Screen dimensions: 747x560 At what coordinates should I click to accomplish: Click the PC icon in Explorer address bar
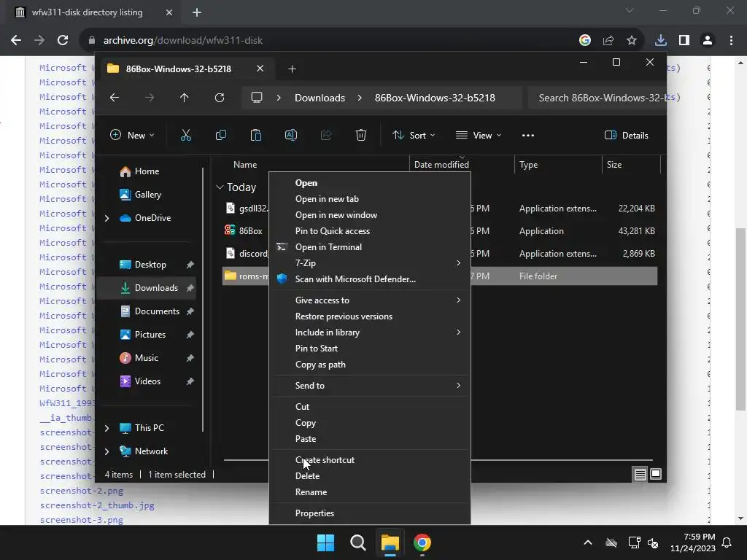coord(257,98)
